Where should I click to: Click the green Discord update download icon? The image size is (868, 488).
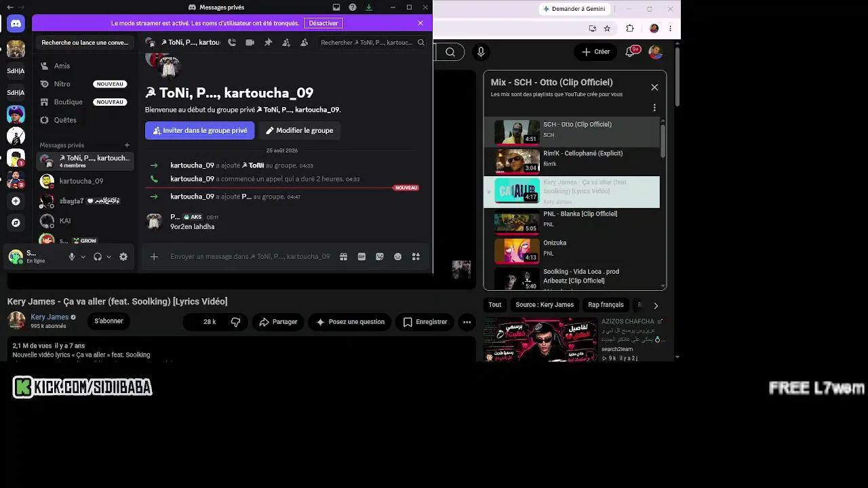pos(369,7)
